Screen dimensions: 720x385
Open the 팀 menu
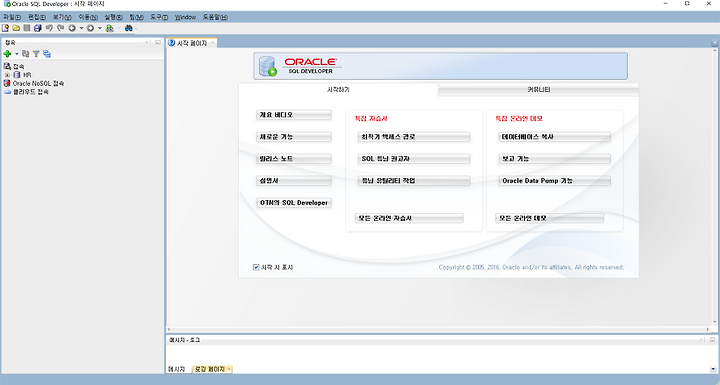(136, 17)
